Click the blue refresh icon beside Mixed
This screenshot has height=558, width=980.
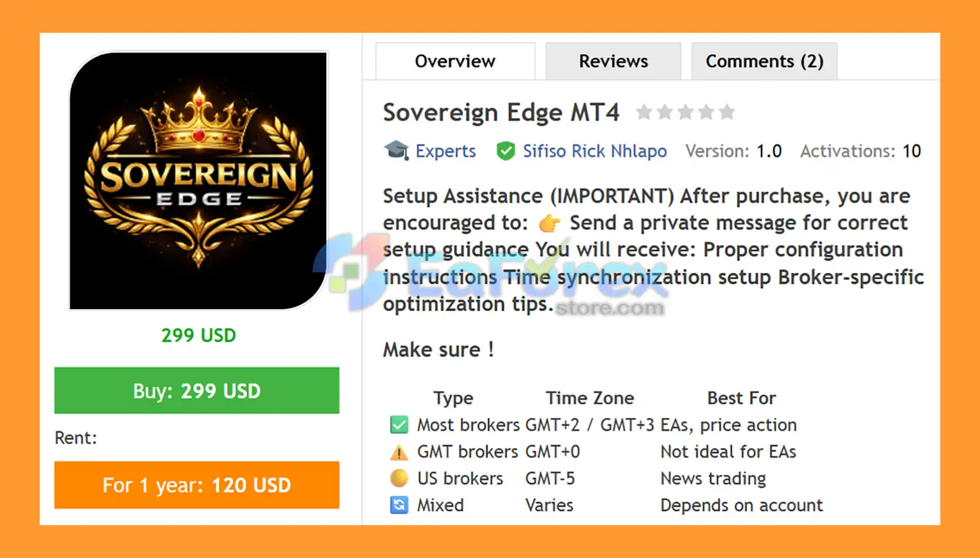[x=399, y=505]
